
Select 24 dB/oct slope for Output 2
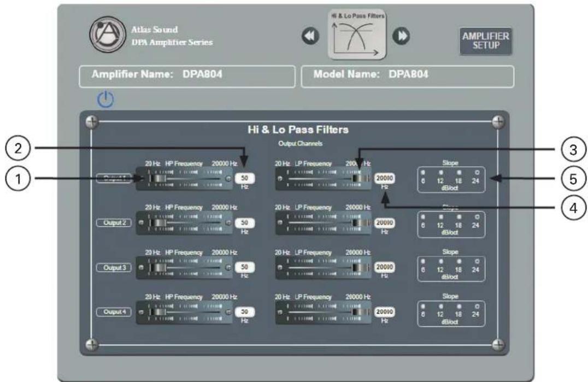477,217
